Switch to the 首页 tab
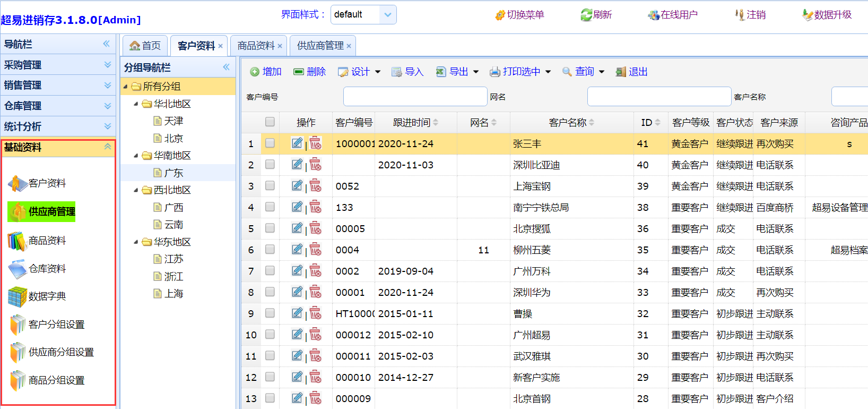The height and width of the screenshot is (409, 868). pyautogui.click(x=145, y=46)
